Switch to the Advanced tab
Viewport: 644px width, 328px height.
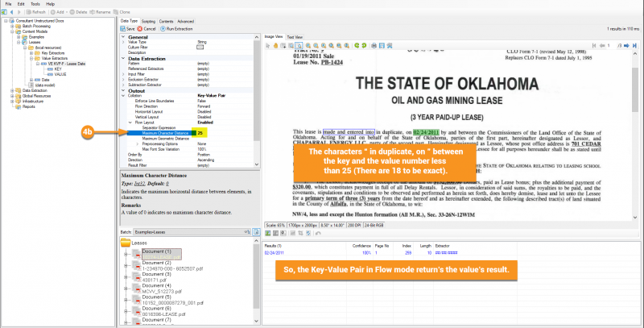(x=185, y=22)
